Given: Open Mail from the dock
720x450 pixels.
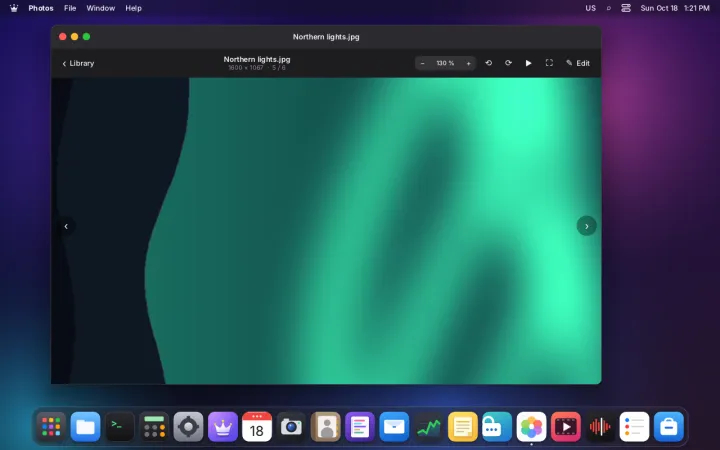Looking at the screenshot, I should [394, 427].
